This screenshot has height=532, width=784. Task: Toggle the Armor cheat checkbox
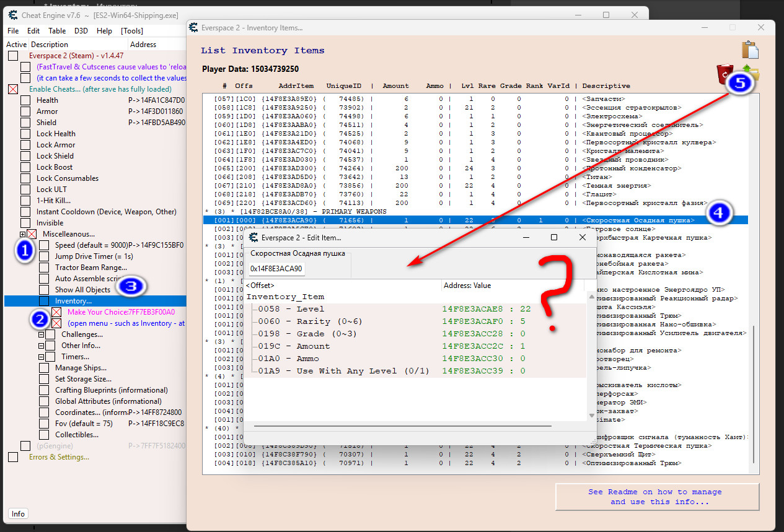point(25,111)
